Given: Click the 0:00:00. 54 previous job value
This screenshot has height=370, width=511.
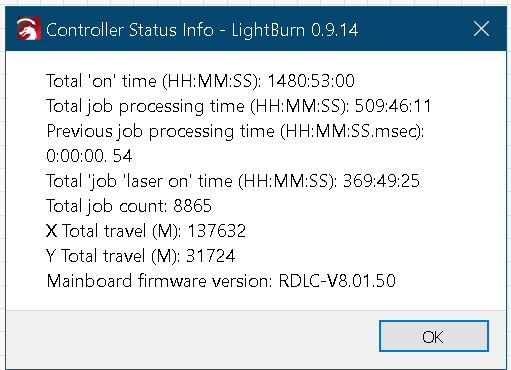Looking at the screenshot, I should tap(89, 156).
